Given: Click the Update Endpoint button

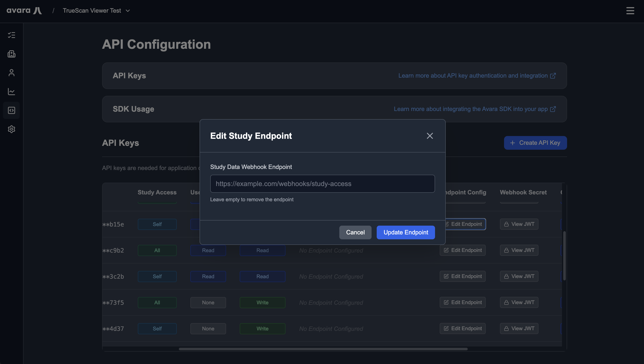Looking at the screenshot, I should pos(406,232).
